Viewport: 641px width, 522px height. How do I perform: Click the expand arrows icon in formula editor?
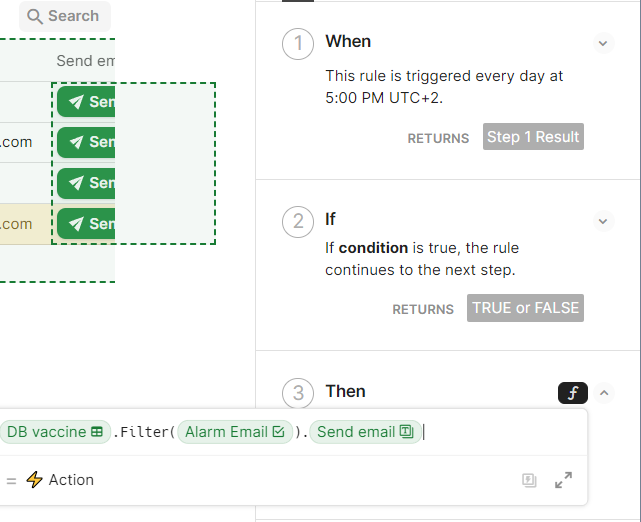click(563, 480)
